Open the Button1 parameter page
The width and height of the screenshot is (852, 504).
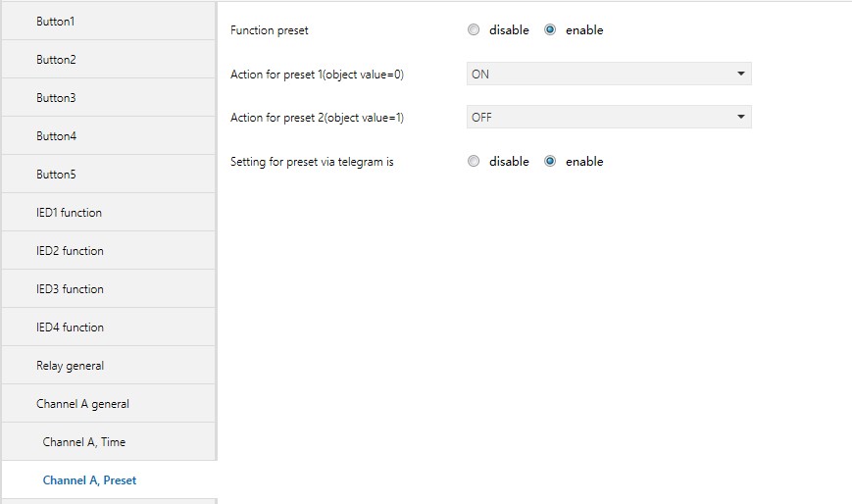[x=56, y=21]
